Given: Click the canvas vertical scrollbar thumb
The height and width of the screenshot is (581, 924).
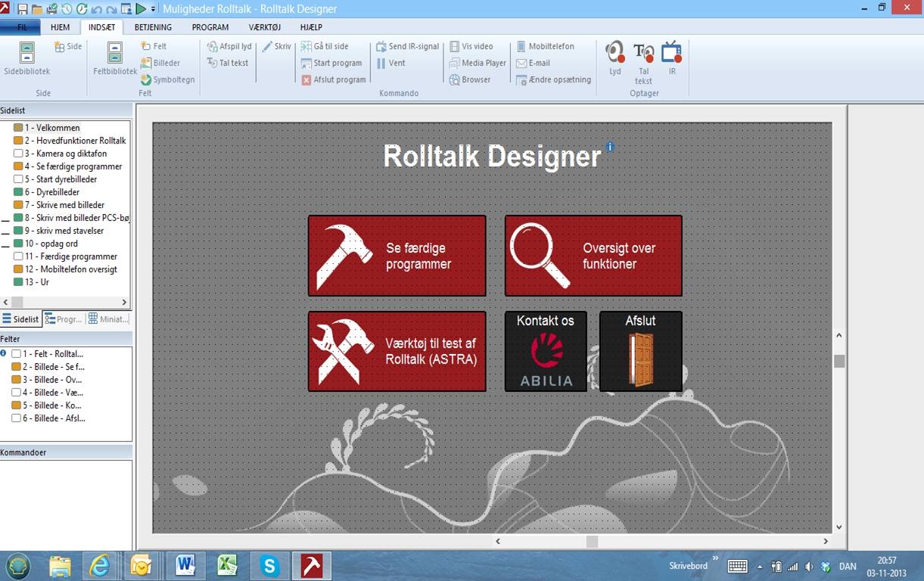Looking at the screenshot, I should [x=838, y=362].
